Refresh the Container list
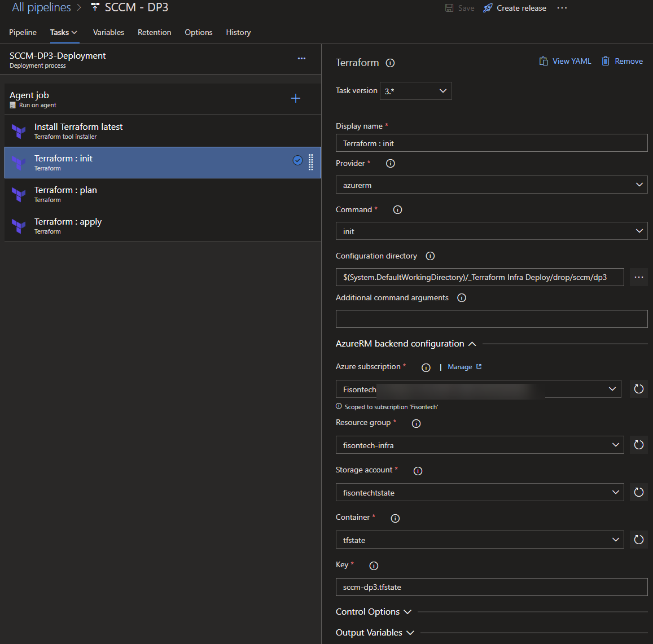 (638, 540)
